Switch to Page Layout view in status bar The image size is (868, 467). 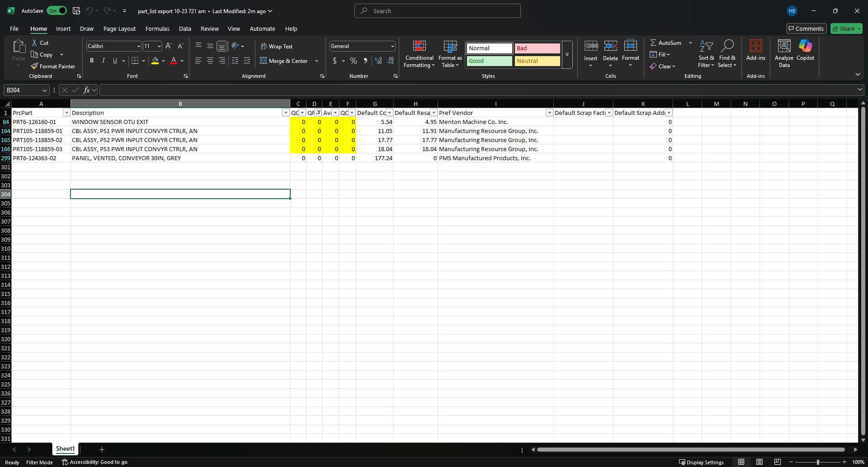759,462
